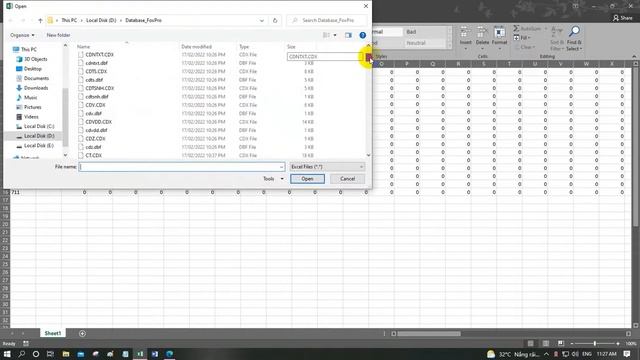Expand the address bar path history dropdown
Viewport: 640px width, 360px height.
click(262, 20)
